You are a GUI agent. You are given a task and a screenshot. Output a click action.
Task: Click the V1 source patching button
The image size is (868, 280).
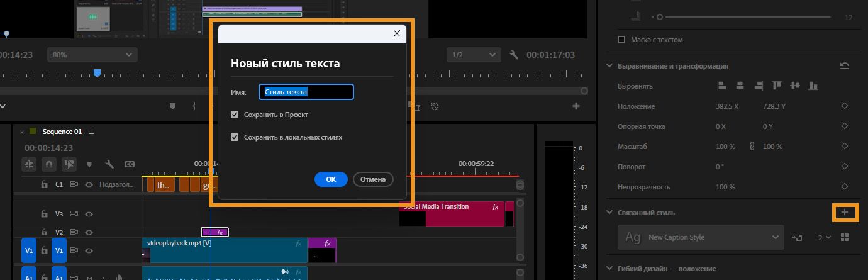(29, 250)
